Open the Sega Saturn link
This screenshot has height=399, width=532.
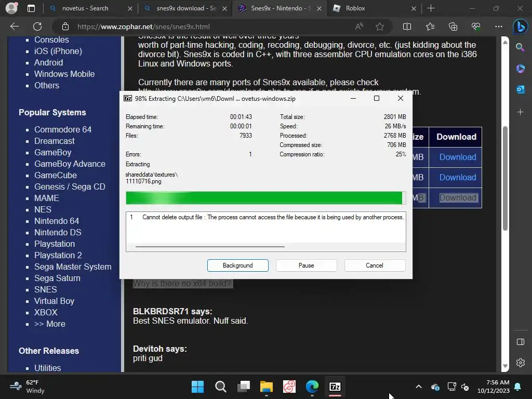click(57, 278)
